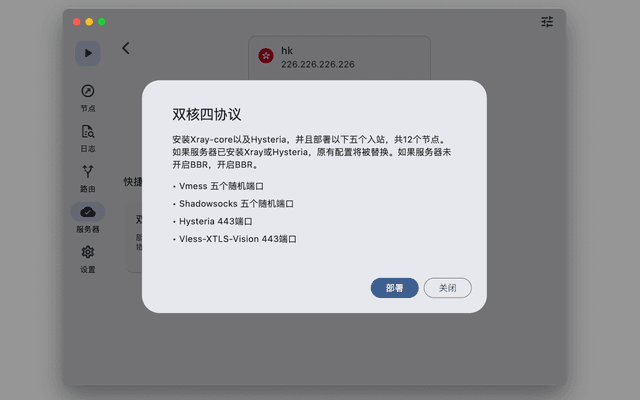The image size is (640, 400).
Task: Click the 双核四协议 dialog title
Action: point(207,114)
